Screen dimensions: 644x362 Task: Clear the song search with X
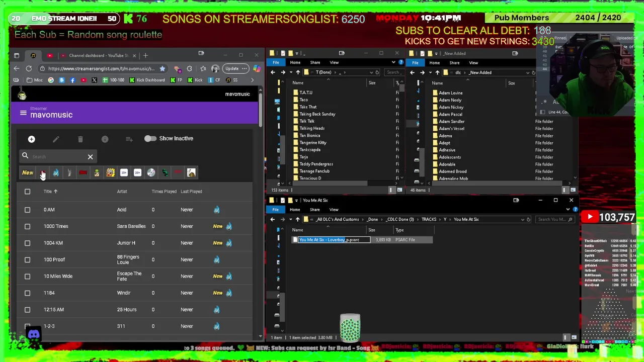point(90,157)
